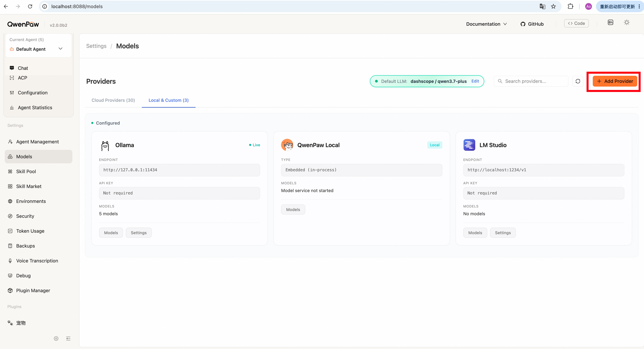Click the ACP sidebar icon
The width and height of the screenshot is (644, 349).
coord(12,78)
